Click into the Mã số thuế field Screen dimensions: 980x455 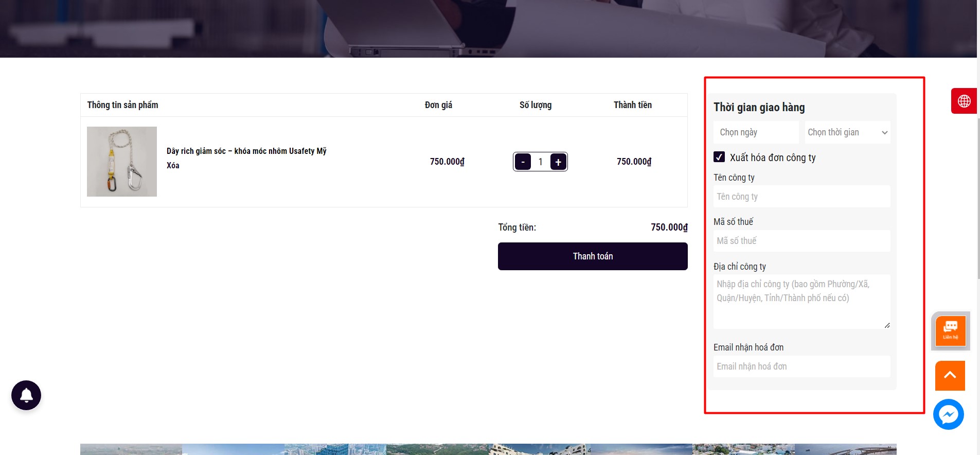click(x=801, y=241)
